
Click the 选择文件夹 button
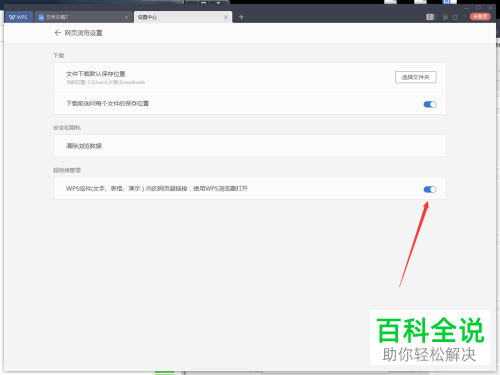point(416,77)
